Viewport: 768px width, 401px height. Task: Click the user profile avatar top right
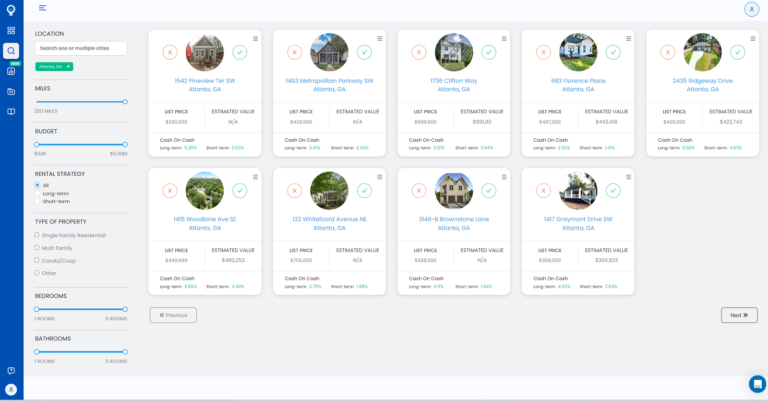tap(751, 9)
